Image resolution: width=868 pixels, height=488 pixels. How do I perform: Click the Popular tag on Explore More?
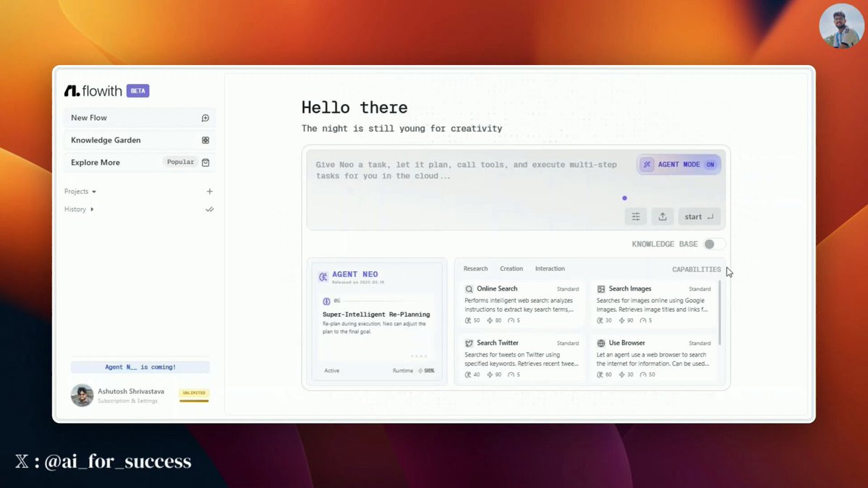(180, 163)
